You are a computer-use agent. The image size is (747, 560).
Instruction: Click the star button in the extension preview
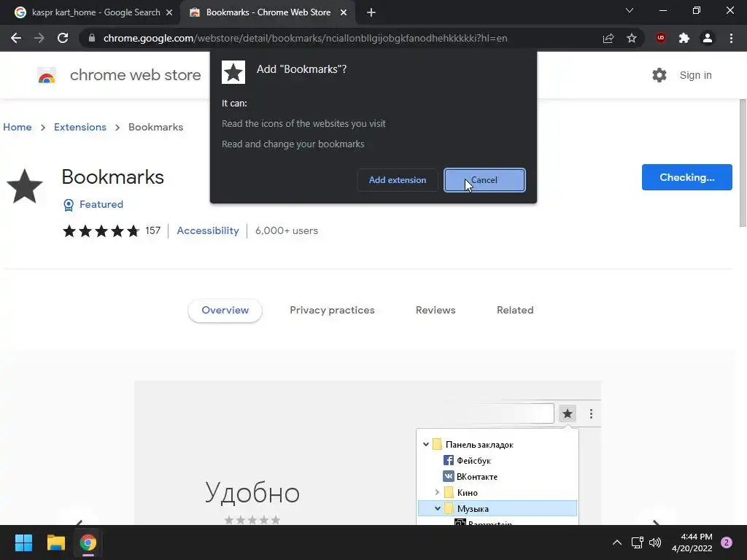pyautogui.click(x=567, y=414)
